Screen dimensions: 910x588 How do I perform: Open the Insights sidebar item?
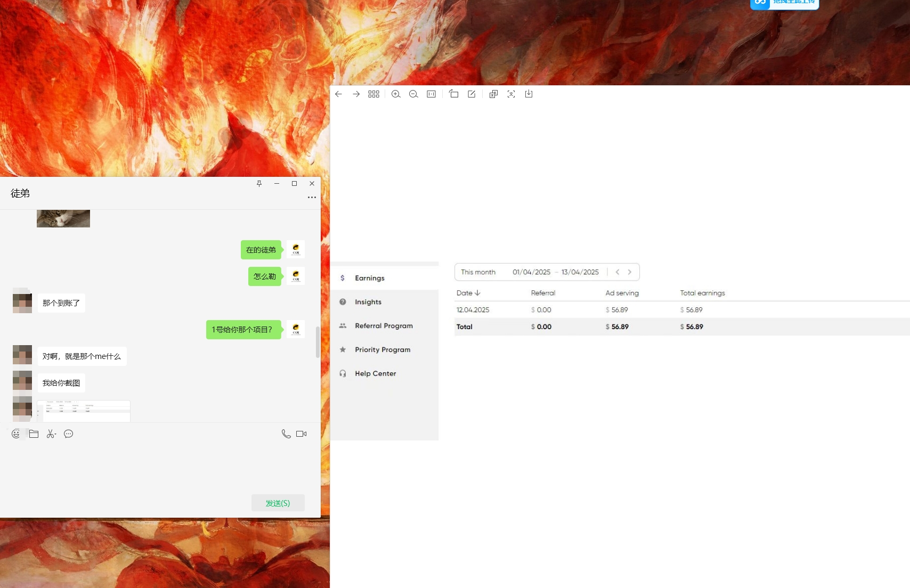368,302
